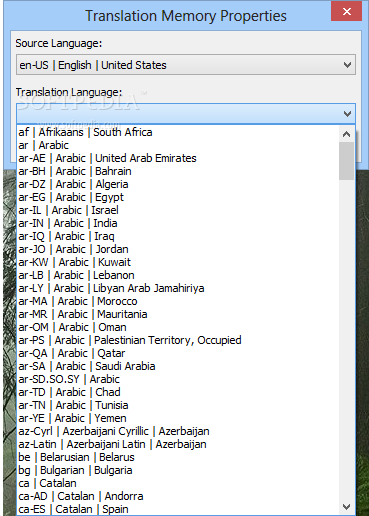Click the list scrollbar up arrow

[347, 134]
